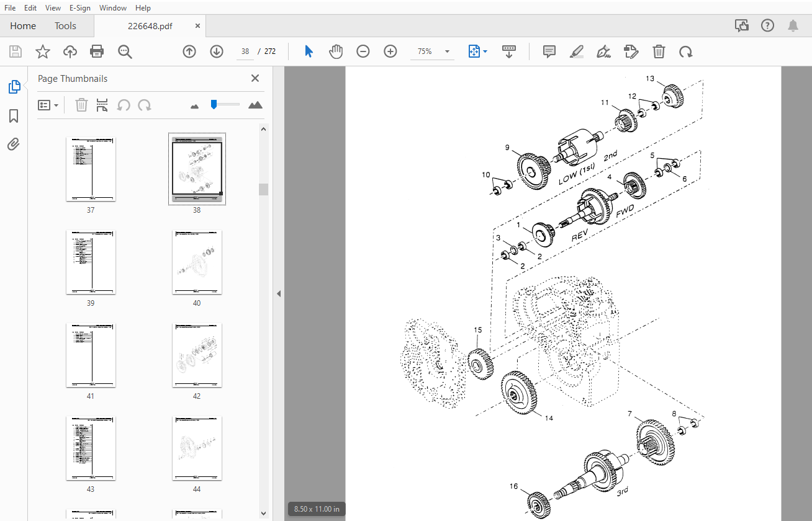The height and width of the screenshot is (521, 812).
Task: Enlarge thumbnails with large mountain icon
Action: pyautogui.click(x=255, y=105)
